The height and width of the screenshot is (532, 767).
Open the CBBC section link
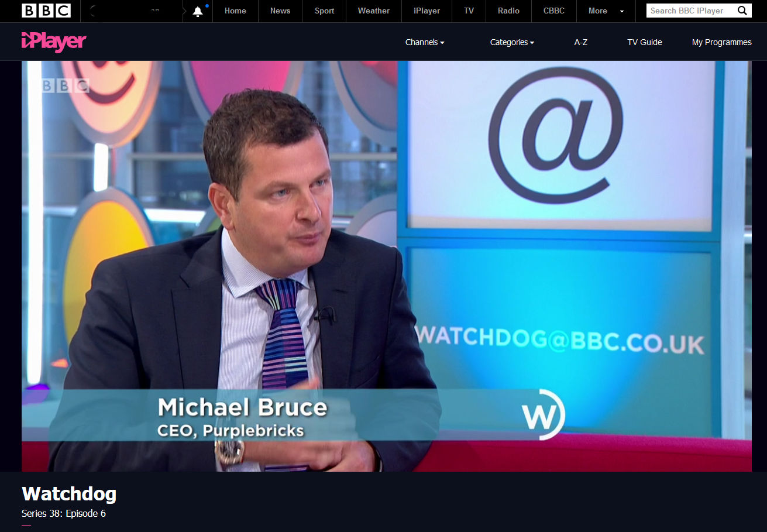click(554, 11)
